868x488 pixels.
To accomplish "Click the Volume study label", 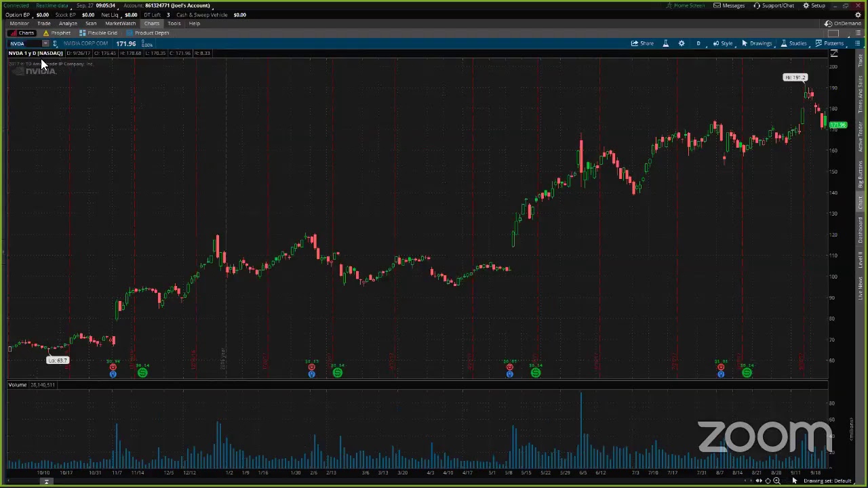I will coord(18,385).
